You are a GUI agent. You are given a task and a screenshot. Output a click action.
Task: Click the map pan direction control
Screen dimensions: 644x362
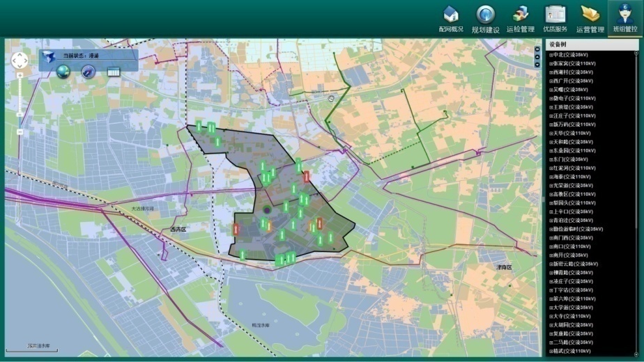pyautogui.click(x=20, y=60)
